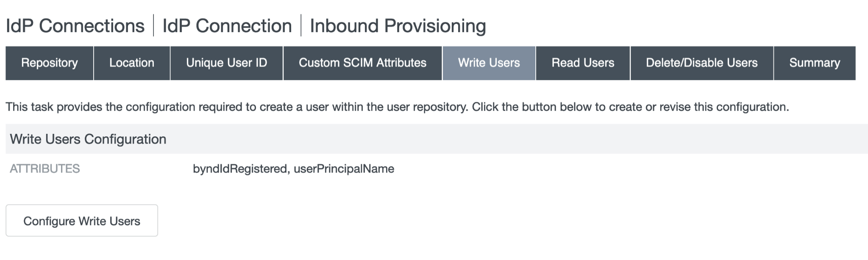The height and width of the screenshot is (260, 868).
Task: Click the 'Click the button below' sentence
Action: click(630, 107)
